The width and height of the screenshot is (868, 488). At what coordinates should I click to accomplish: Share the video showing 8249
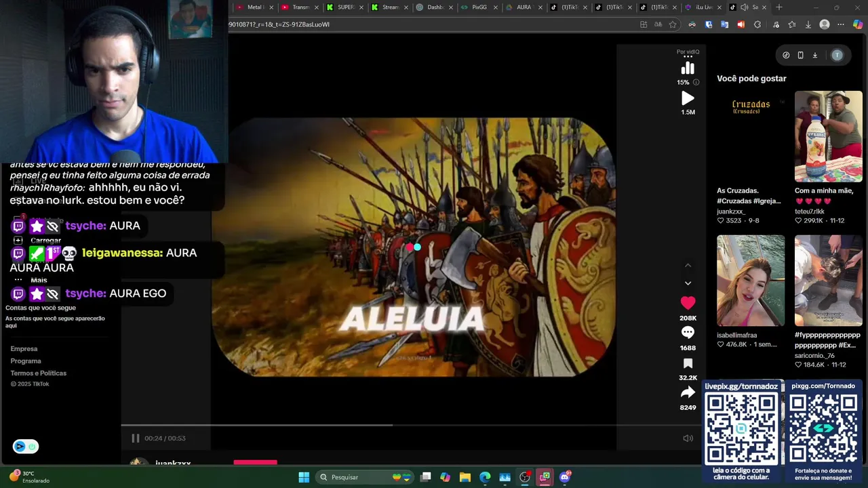tap(688, 392)
